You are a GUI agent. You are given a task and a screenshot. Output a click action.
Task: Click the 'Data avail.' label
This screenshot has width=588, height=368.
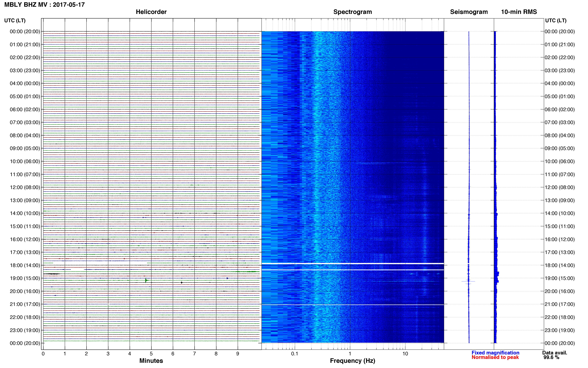tap(555, 353)
